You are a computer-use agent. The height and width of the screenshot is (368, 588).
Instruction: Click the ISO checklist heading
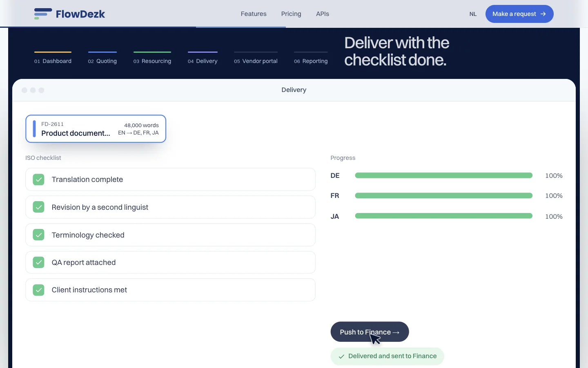[43, 158]
